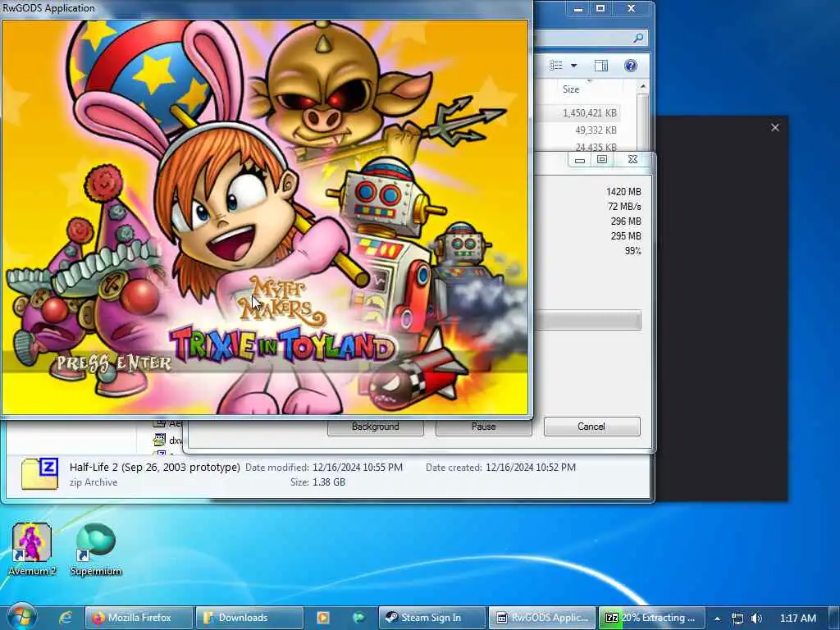The width and height of the screenshot is (840, 630).
Task: Select the RwGODS Application taskbar button
Action: click(x=542, y=618)
